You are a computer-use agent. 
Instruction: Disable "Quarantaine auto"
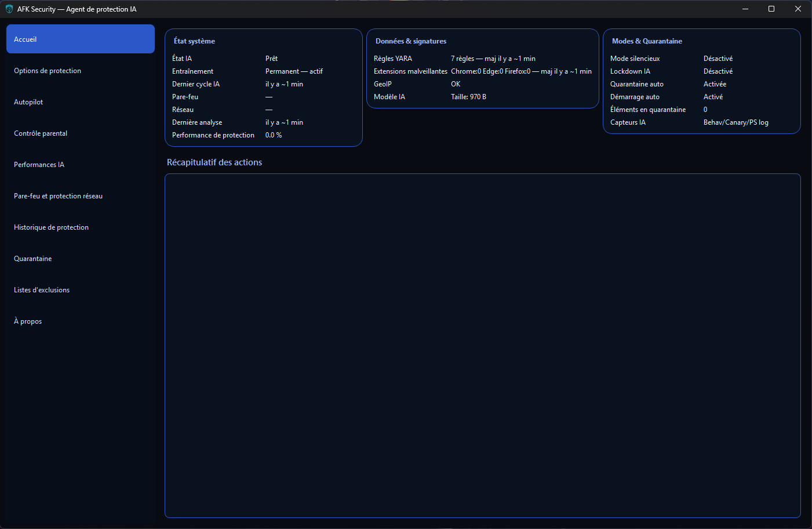tap(715, 84)
